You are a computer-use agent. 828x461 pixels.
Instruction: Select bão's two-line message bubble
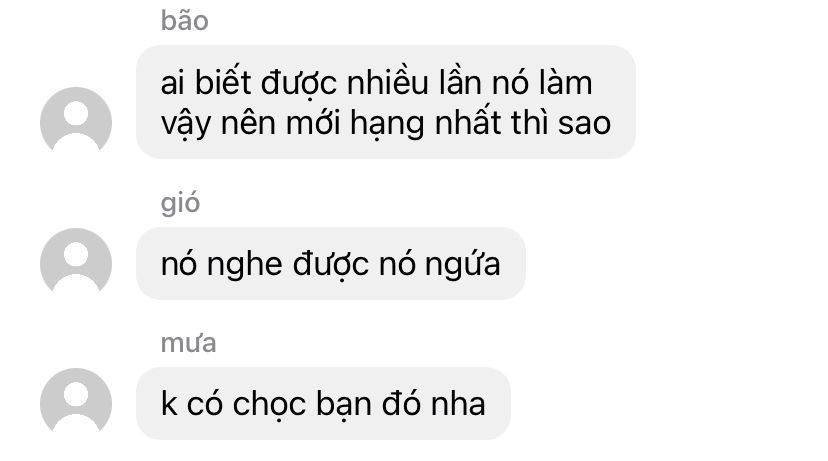(386, 102)
